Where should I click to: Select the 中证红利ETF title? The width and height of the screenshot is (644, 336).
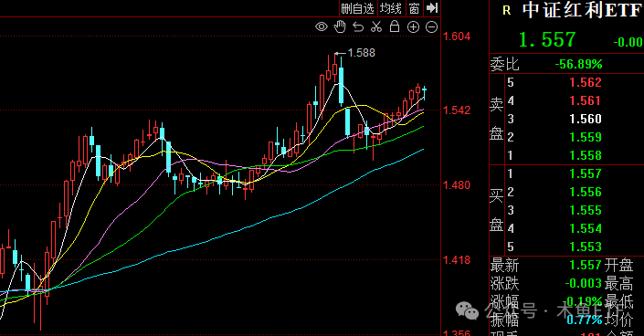[x=582, y=10]
